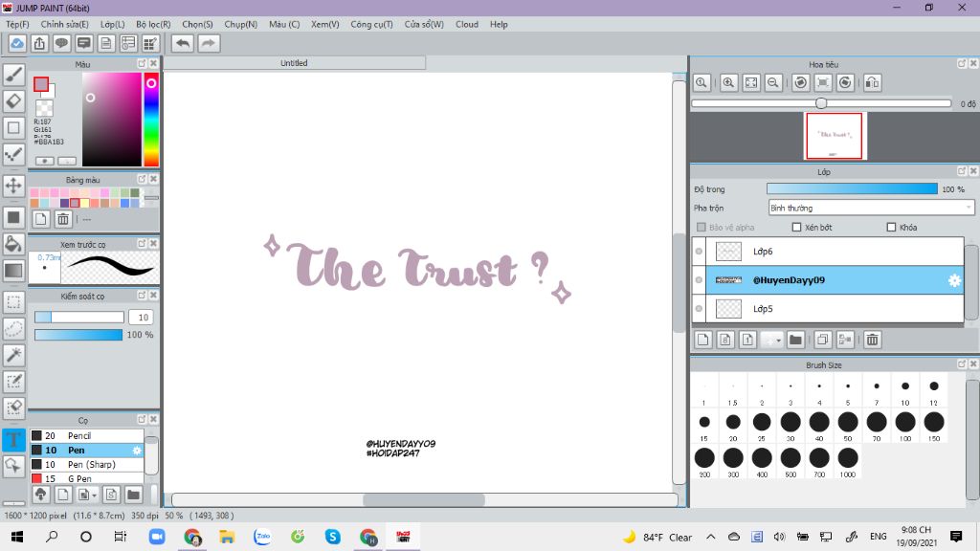Image resolution: width=980 pixels, height=551 pixels.
Task: Open the Tệp(F) menu
Action: click(x=17, y=24)
